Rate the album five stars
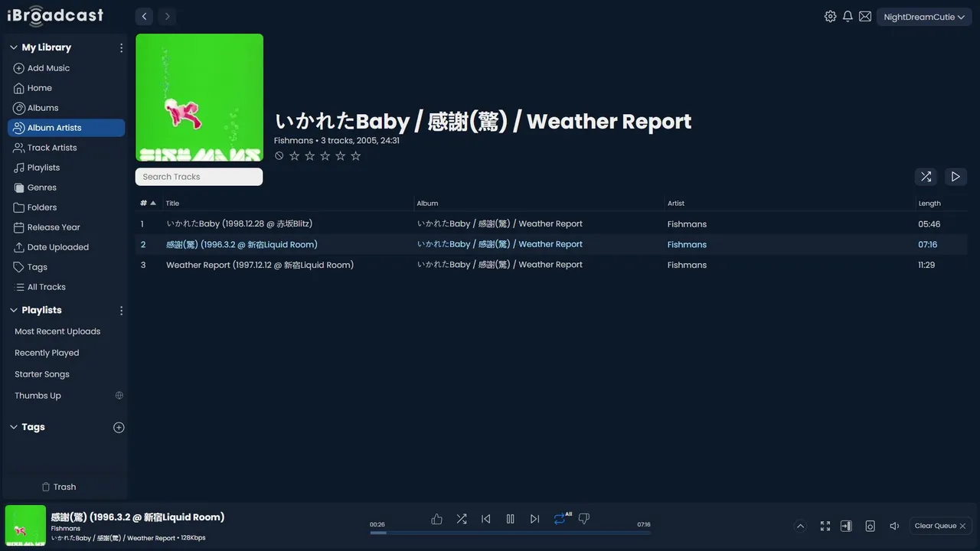The image size is (980, 551). click(x=356, y=156)
